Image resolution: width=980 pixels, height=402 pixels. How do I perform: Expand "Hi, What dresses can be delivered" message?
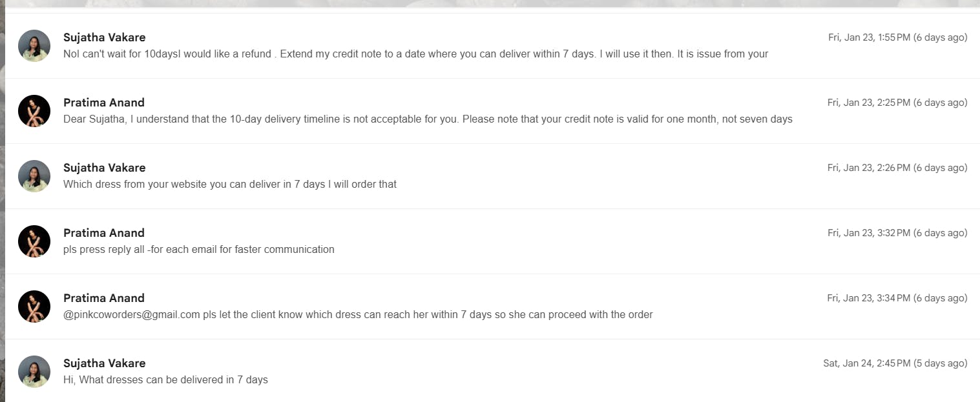(165, 380)
